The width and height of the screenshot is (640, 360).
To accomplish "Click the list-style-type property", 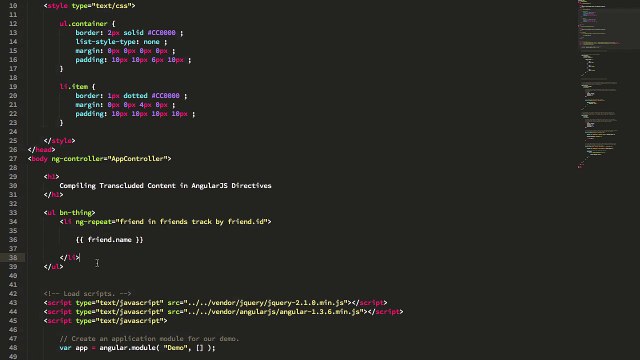I will click(105, 42).
